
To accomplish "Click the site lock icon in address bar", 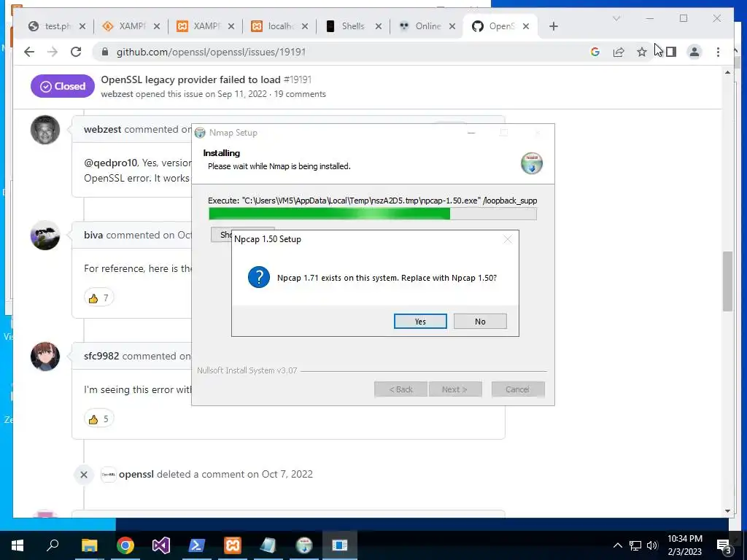I will point(105,52).
